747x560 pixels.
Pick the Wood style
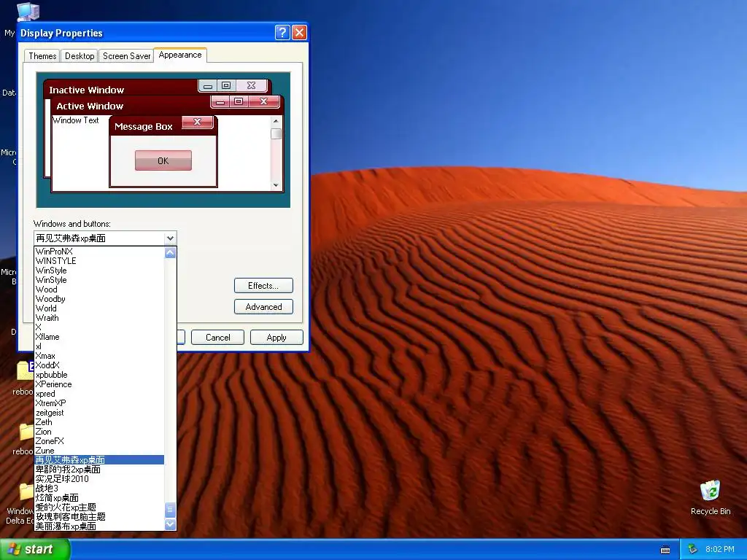99,289
